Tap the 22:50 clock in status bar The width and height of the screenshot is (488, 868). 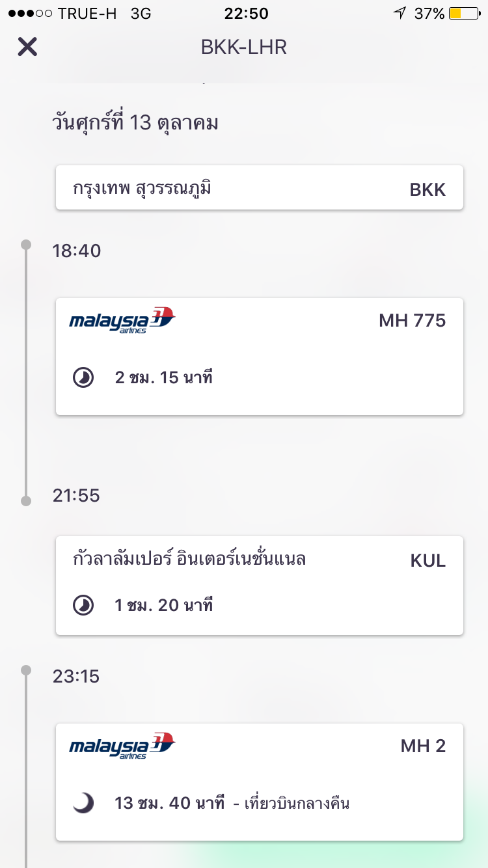tap(245, 13)
